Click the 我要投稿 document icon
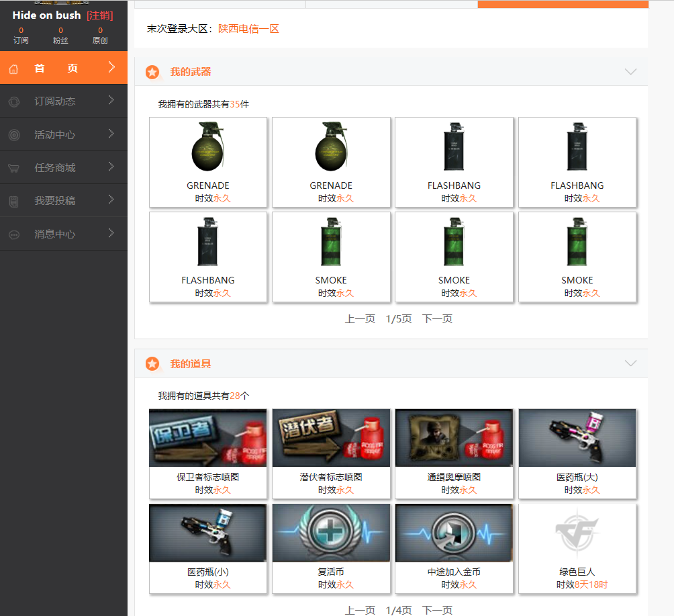 click(x=13, y=202)
